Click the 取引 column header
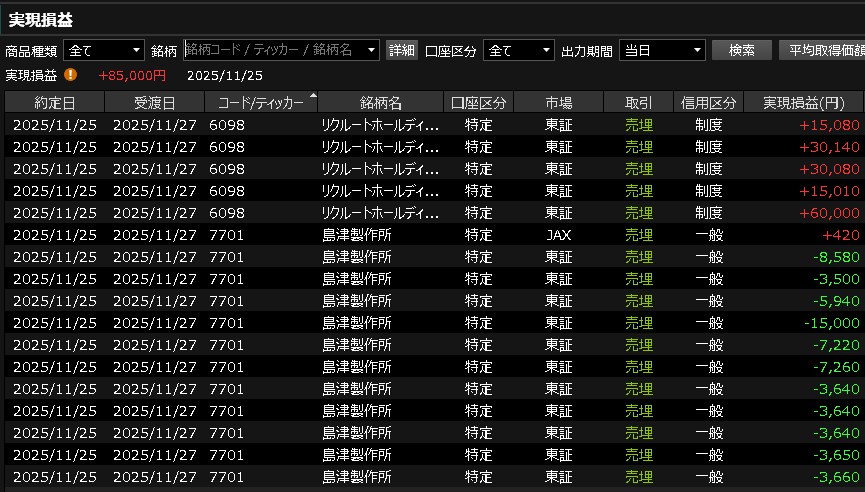Image resolution: width=865 pixels, height=492 pixels. [638, 103]
